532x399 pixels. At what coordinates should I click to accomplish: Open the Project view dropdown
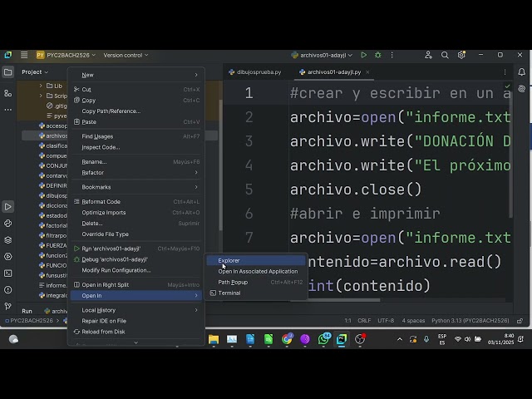pos(35,72)
